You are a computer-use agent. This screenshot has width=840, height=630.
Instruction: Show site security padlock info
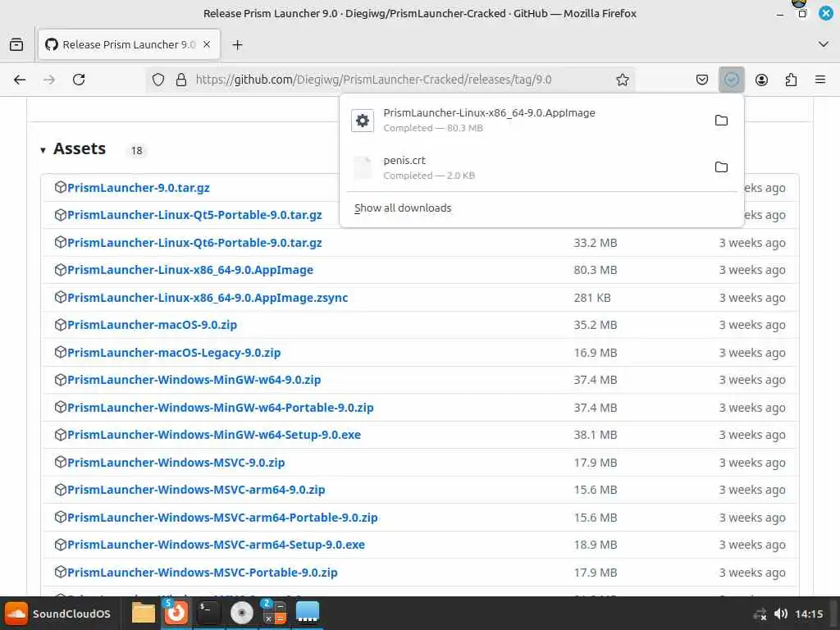tap(181, 80)
